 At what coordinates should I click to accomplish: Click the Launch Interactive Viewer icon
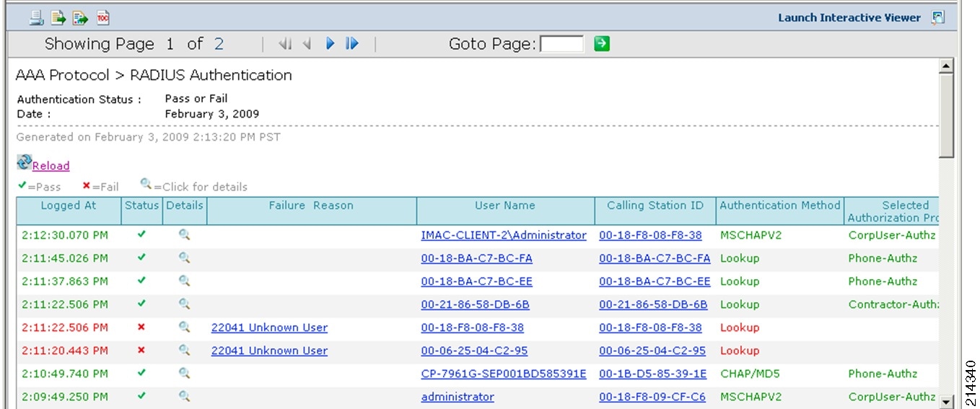pos(937,18)
